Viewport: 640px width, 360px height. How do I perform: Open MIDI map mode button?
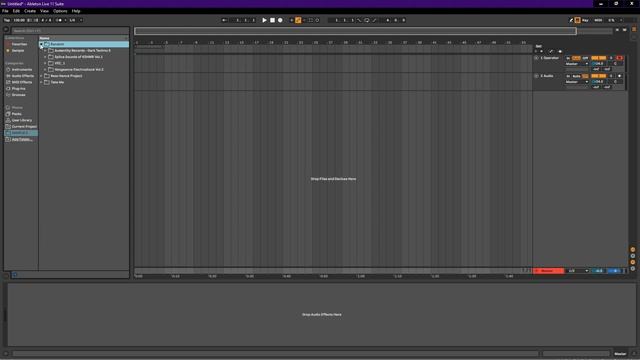[x=598, y=20]
